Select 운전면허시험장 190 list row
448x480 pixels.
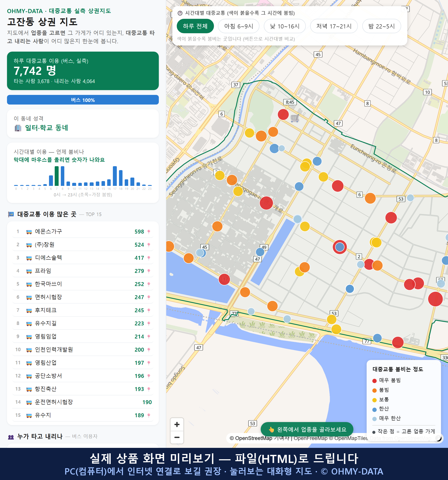[x=83, y=402]
